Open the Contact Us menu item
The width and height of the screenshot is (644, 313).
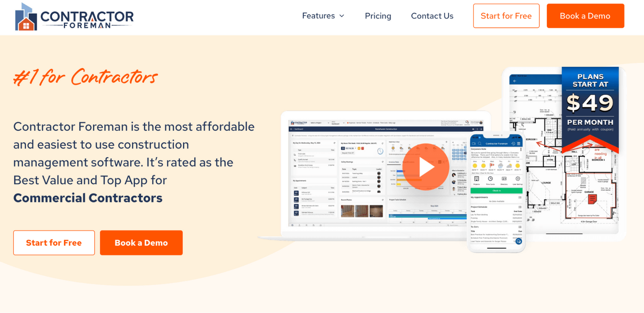(x=432, y=16)
